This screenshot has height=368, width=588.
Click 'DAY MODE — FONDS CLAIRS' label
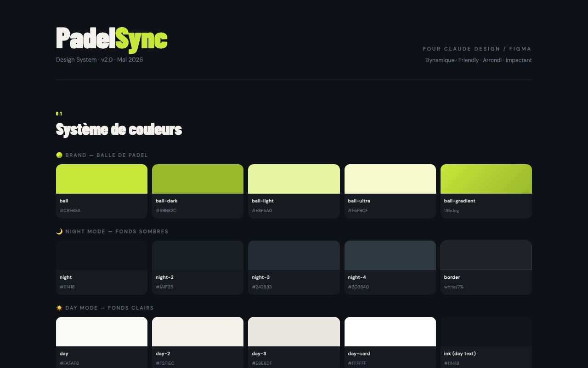(110, 308)
